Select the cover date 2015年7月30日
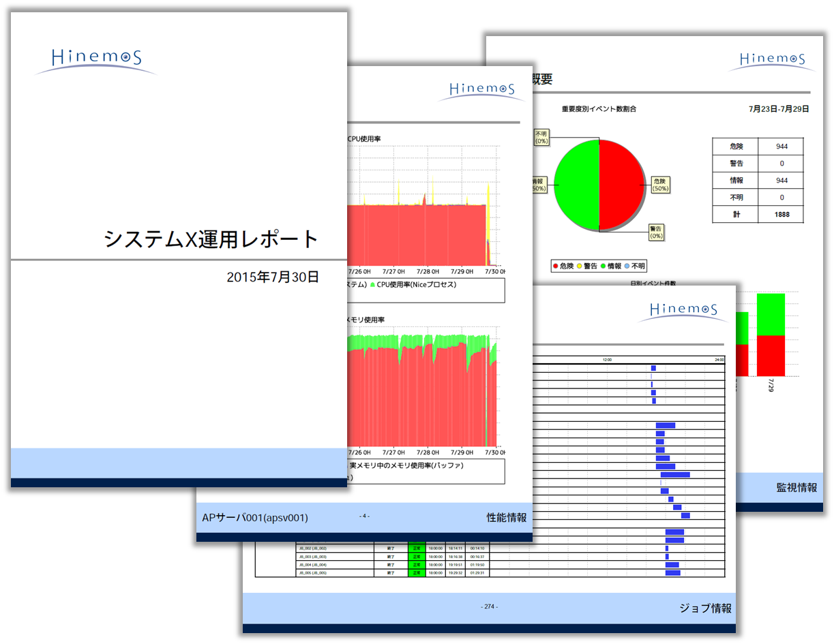834x644 pixels. [273, 277]
